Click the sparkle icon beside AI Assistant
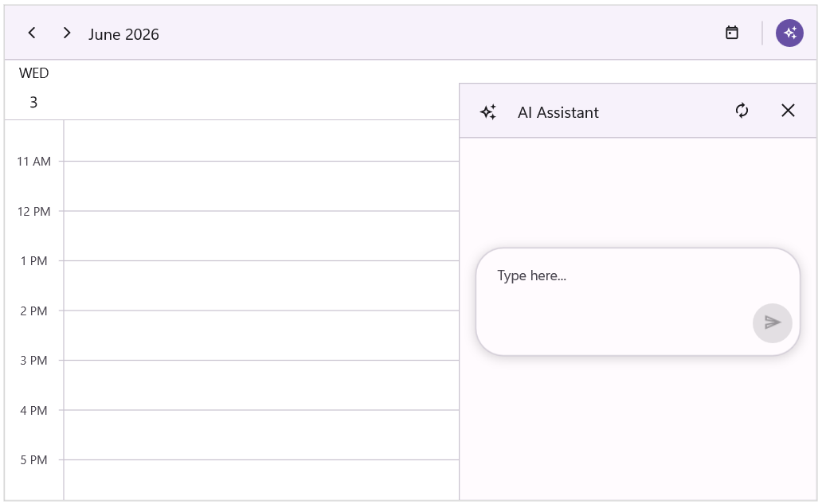 point(488,112)
